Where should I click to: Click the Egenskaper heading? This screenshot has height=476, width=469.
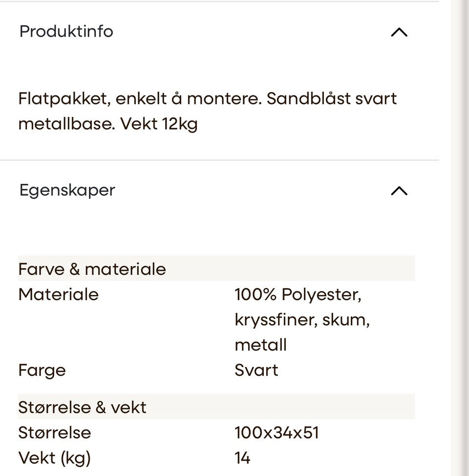(x=67, y=190)
